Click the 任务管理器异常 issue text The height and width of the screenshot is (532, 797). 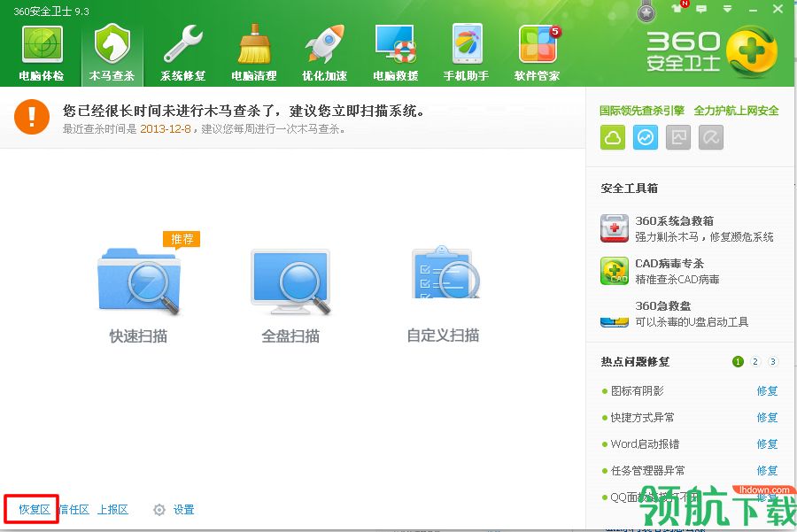[x=647, y=470]
